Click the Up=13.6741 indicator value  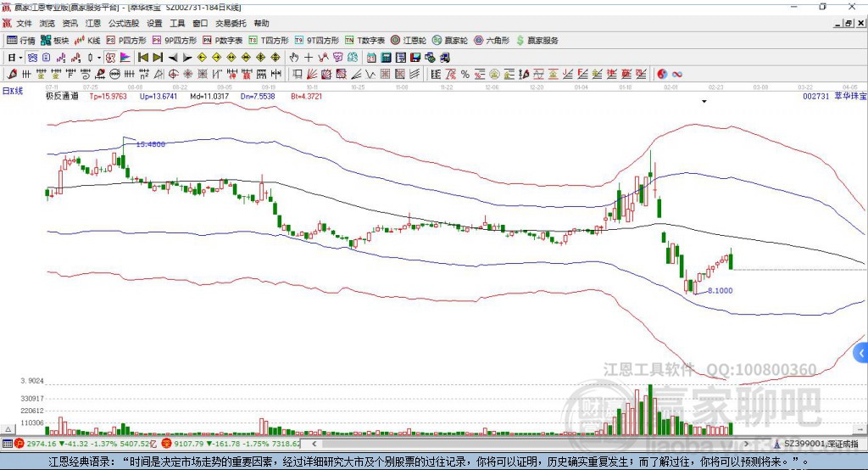159,97
